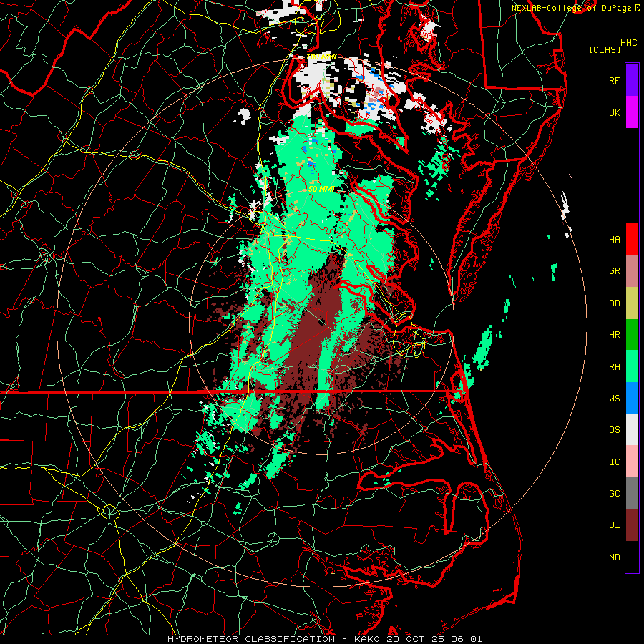Click the '50 NMI' range ring label

coord(321,189)
